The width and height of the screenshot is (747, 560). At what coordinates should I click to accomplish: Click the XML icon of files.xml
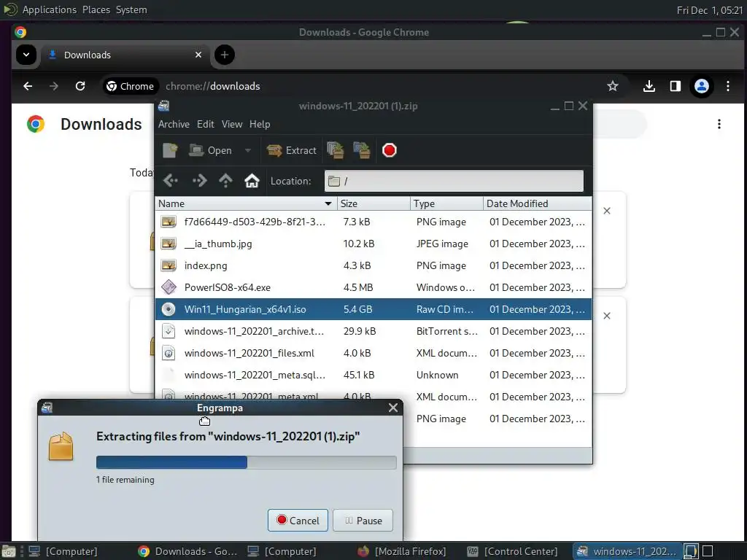(x=169, y=354)
